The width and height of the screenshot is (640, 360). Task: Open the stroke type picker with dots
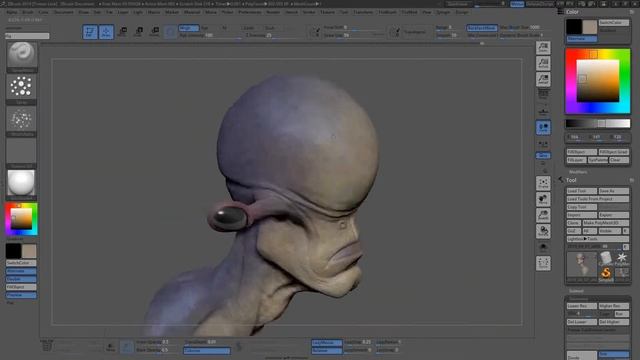21,87
